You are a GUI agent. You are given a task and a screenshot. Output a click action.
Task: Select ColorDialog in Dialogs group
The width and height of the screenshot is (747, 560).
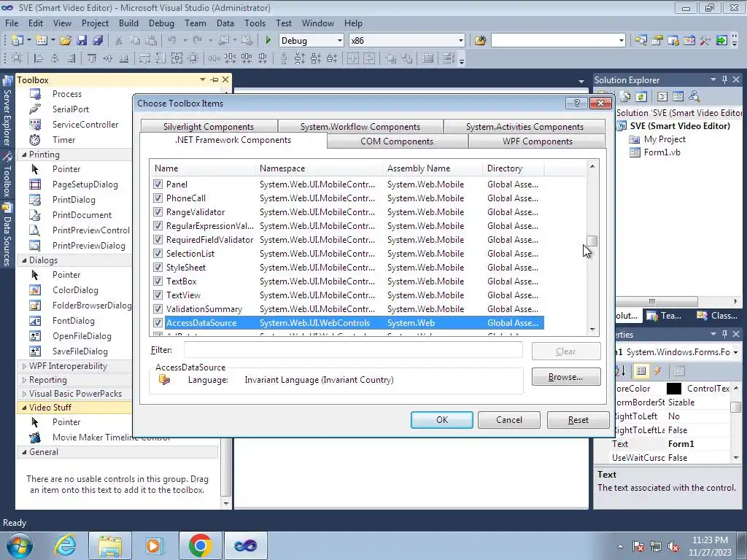point(75,290)
